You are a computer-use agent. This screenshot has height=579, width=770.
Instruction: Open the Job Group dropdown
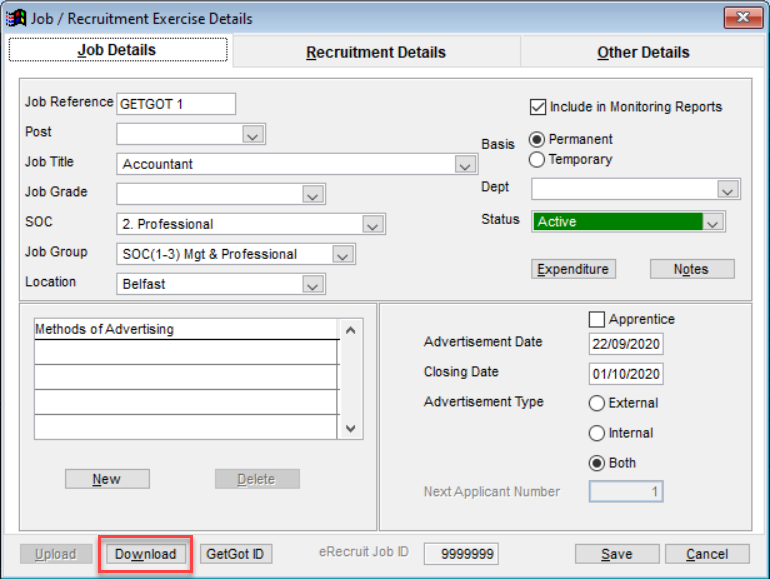click(343, 254)
